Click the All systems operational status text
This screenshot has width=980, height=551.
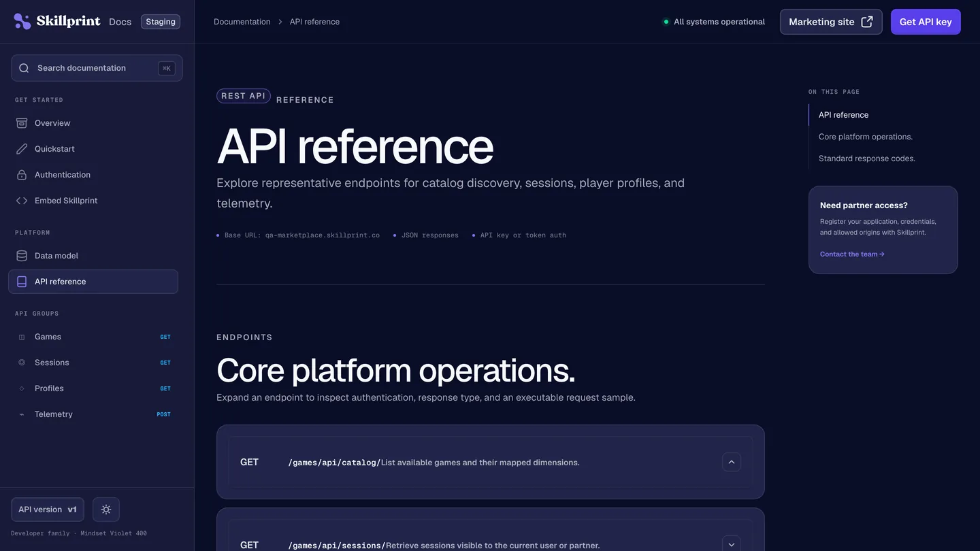click(719, 22)
